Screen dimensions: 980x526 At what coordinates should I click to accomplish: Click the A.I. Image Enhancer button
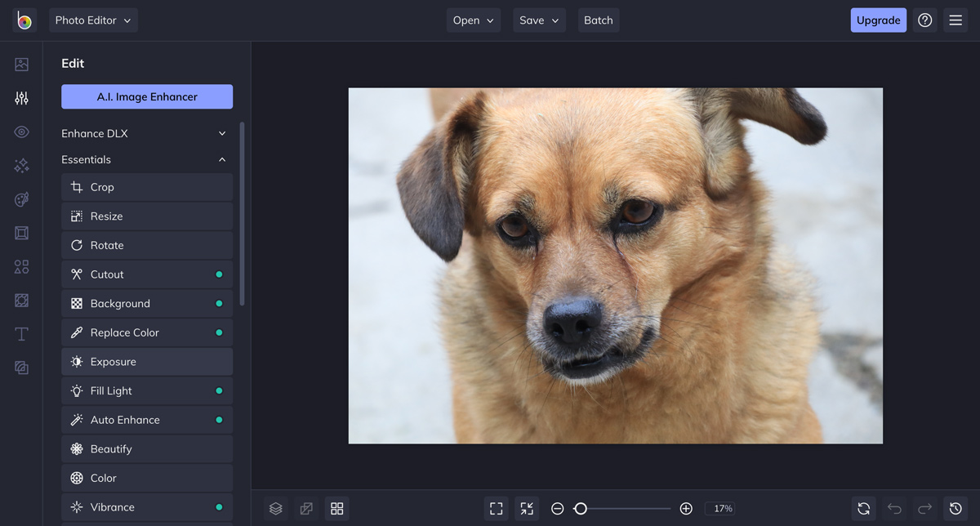point(147,96)
